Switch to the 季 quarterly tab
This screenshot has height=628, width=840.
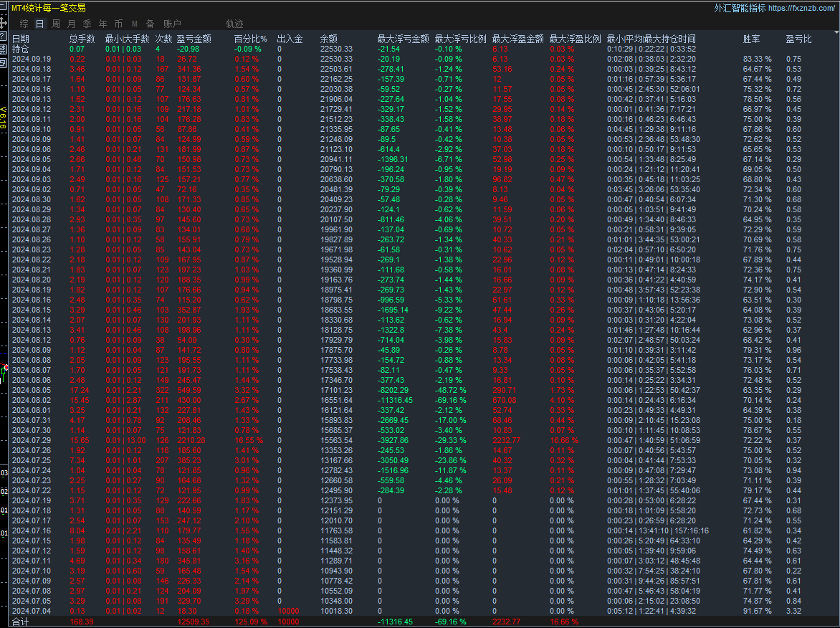point(87,24)
